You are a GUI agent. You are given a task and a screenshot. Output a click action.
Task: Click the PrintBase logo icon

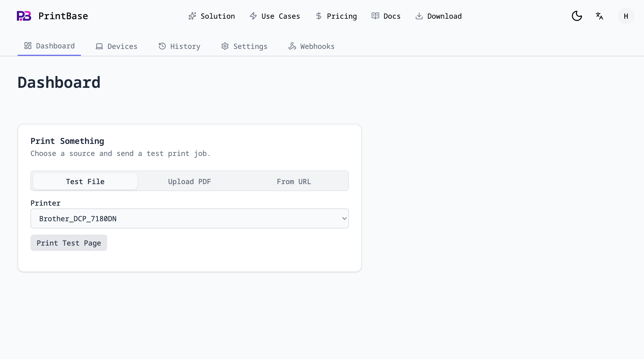pyautogui.click(x=24, y=16)
